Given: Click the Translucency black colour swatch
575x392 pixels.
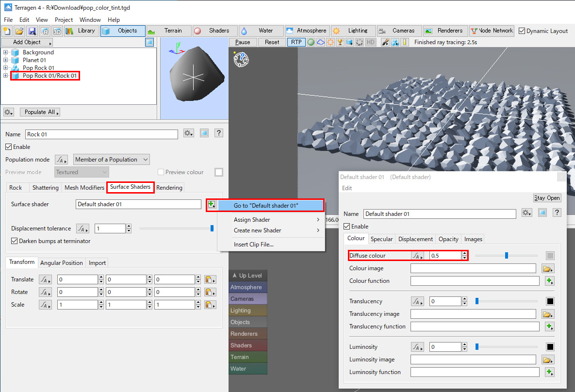Looking at the screenshot, I should (550, 301).
